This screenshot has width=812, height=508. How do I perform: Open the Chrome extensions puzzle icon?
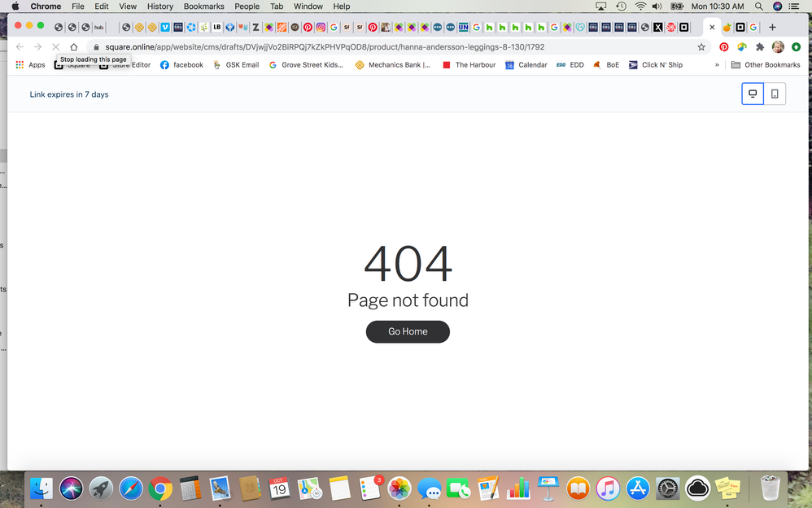(x=760, y=47)
